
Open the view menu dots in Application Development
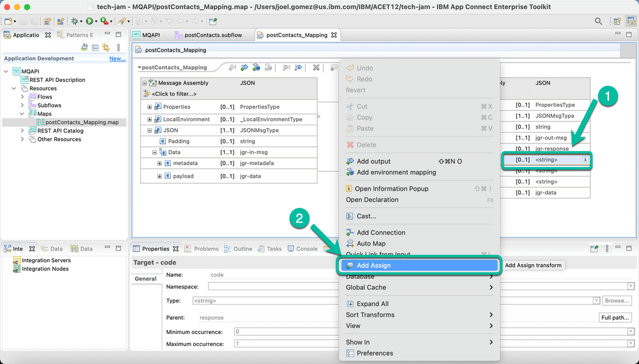(x=118, y=48)
